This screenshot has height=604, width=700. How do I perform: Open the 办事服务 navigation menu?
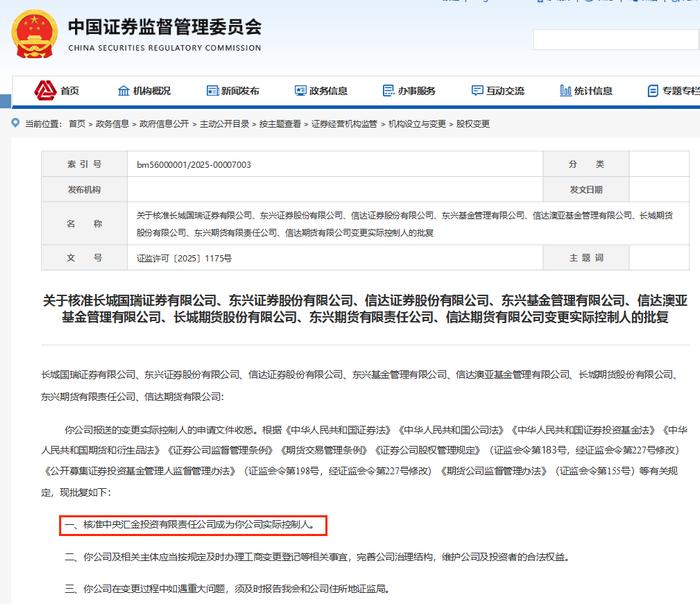click(417, 91)
